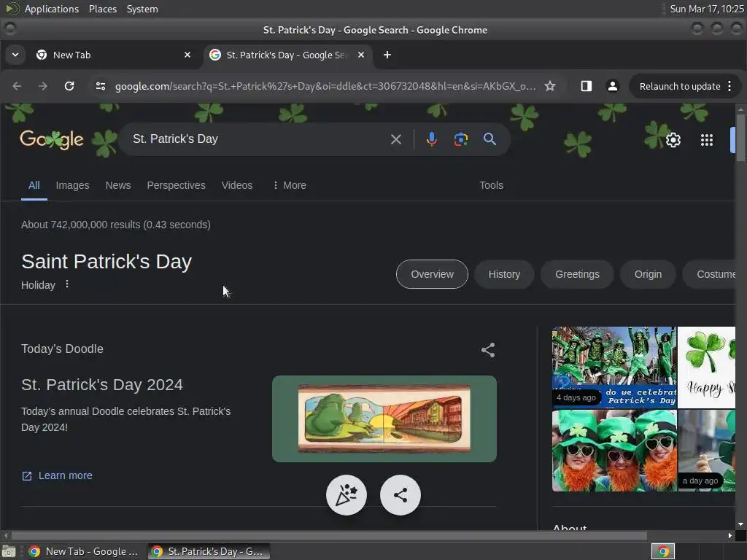Switch to Images results
This screenshot has height=560, width=747.
click(72, 185)
